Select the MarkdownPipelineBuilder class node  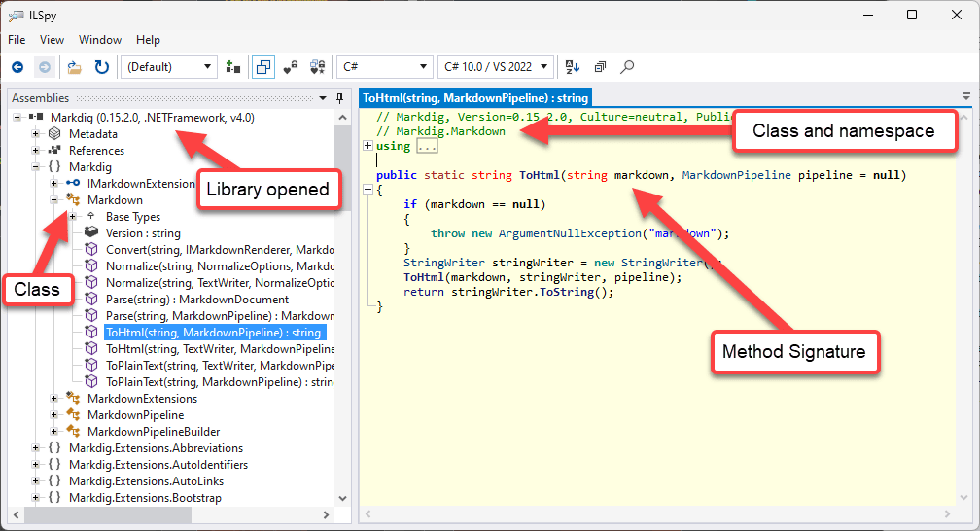point(153,432)
